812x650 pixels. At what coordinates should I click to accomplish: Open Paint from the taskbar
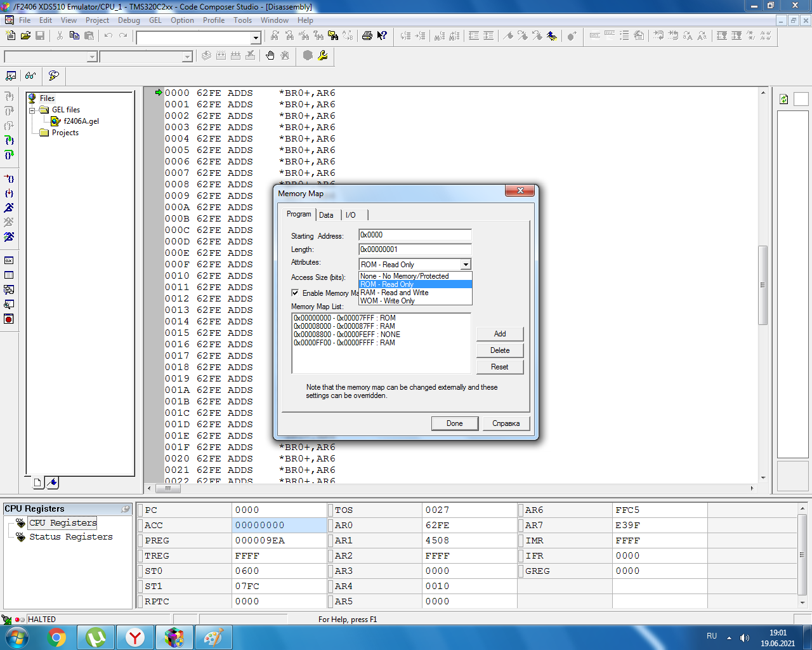213,637
